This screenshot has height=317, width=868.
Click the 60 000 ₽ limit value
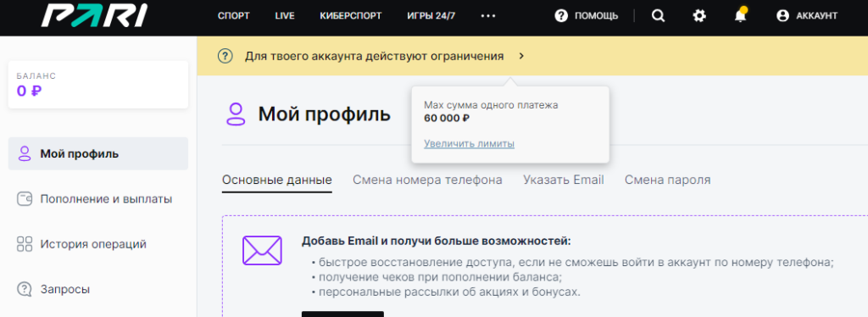tap(447, 118)
